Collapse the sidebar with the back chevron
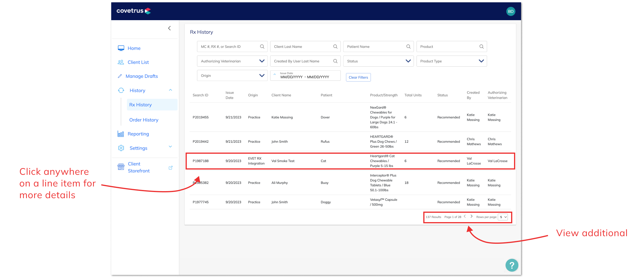The image size is (644, 280). [169, 28]
